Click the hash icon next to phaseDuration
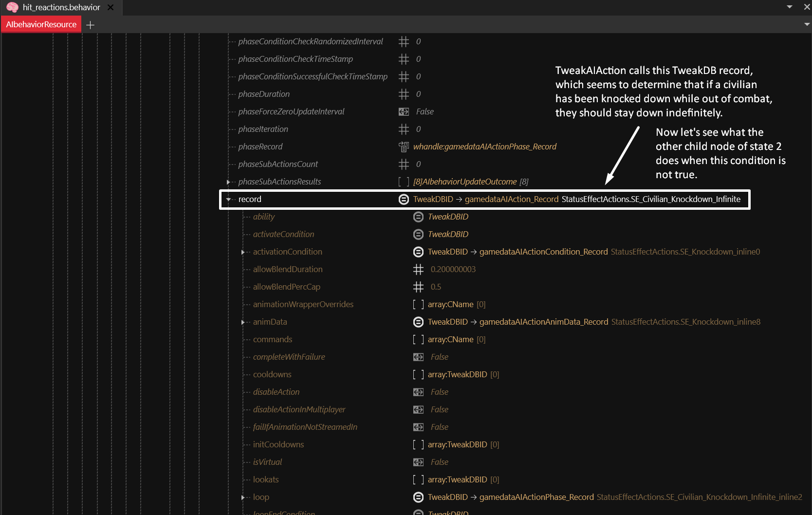Screen dimensions: 812x515 (404, 94)
